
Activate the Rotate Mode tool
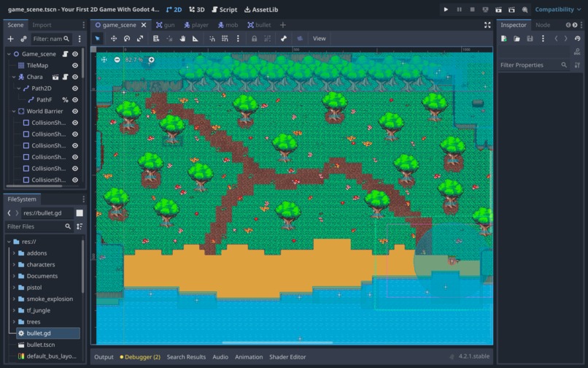127,38
